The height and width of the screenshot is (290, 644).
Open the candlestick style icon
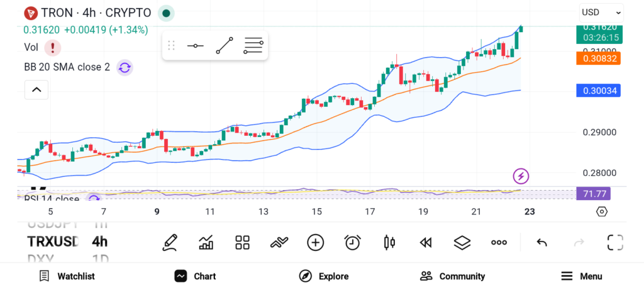(x=389, y=242)
